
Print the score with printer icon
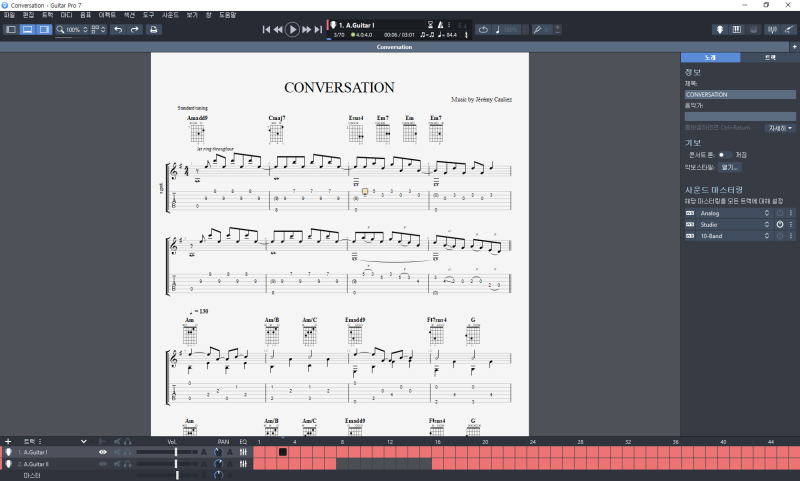coord(154,30)
